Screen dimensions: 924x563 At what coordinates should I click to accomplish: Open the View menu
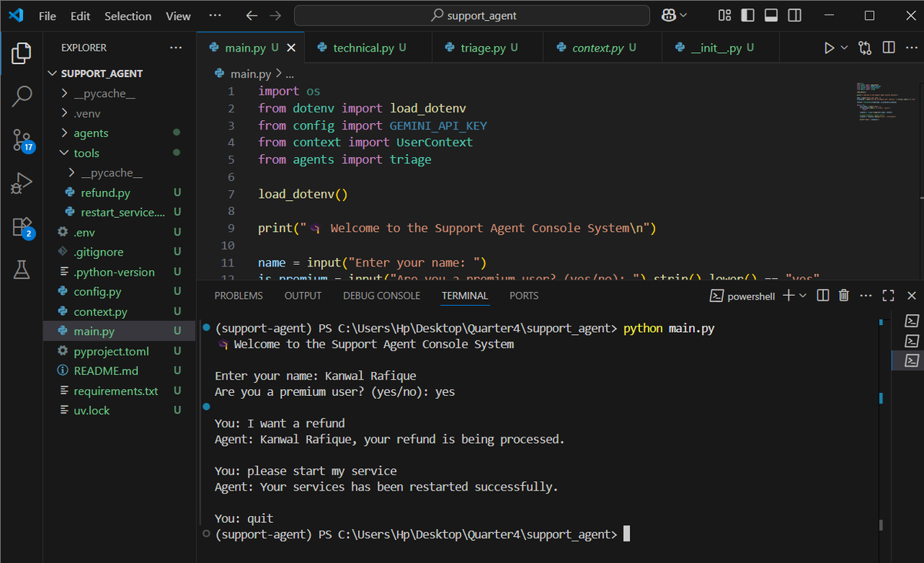coord(178,15)
